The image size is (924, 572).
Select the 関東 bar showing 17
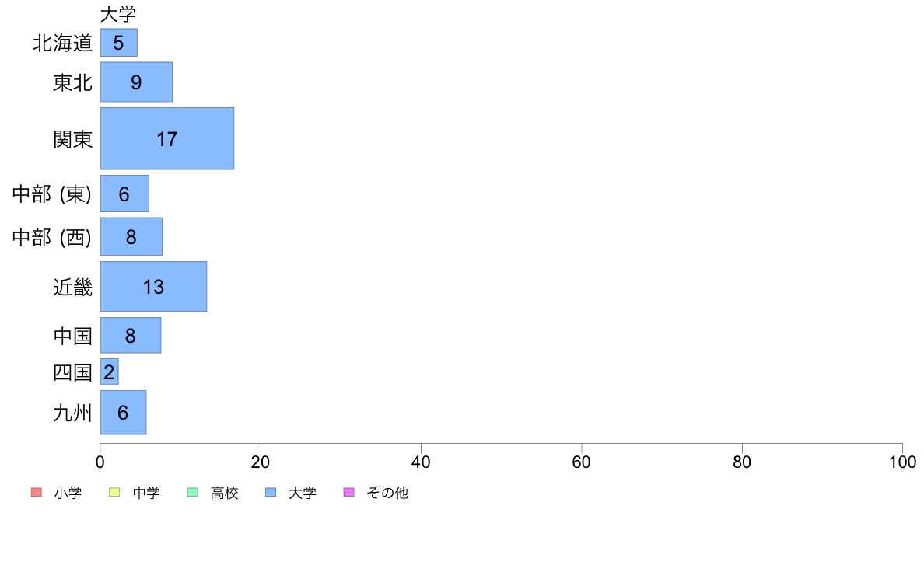(166, 138)
